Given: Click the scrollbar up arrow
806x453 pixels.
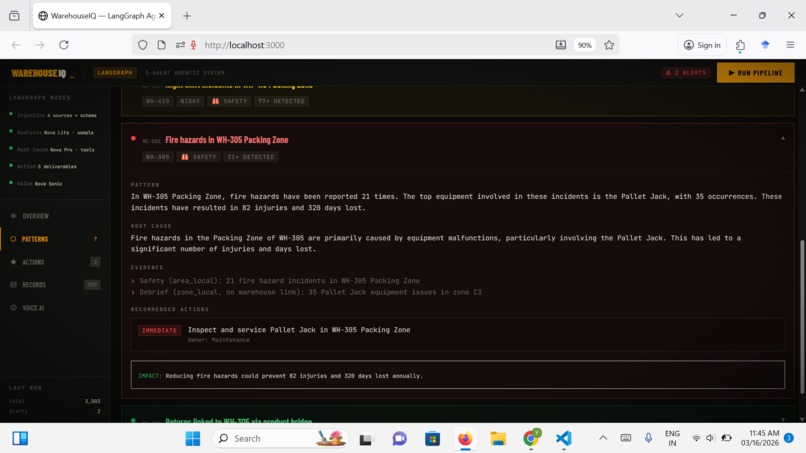Looking at the screenshot, I should 801,90.
